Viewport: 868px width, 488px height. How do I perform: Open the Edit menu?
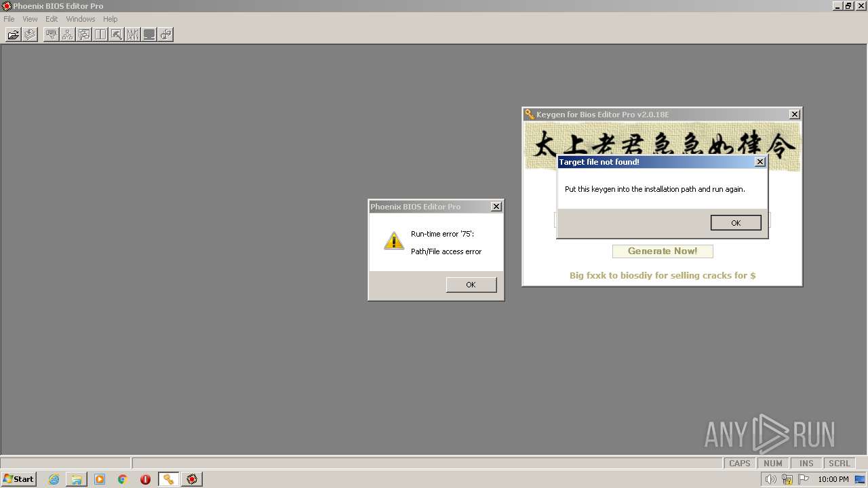[x=52, y=19]
